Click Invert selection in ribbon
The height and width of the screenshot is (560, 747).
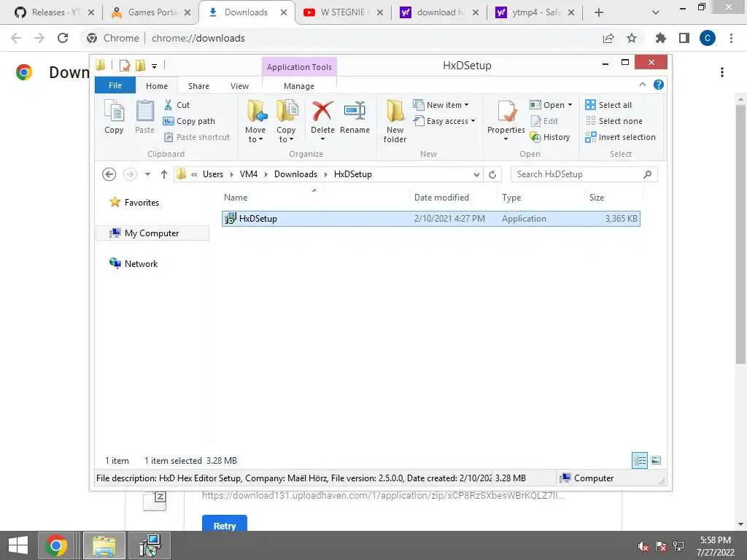pyautogui.click(x=620, y=137)
